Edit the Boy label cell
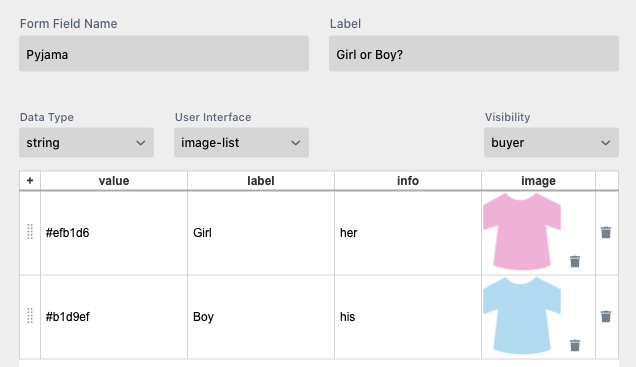Viewport: 636px width, 367px height. click(x=261, y=317)
